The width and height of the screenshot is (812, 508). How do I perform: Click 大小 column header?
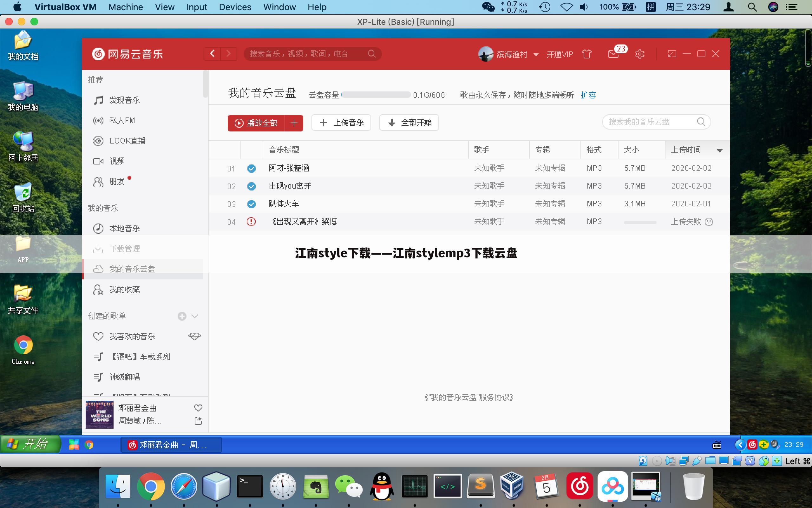point(641,150)
